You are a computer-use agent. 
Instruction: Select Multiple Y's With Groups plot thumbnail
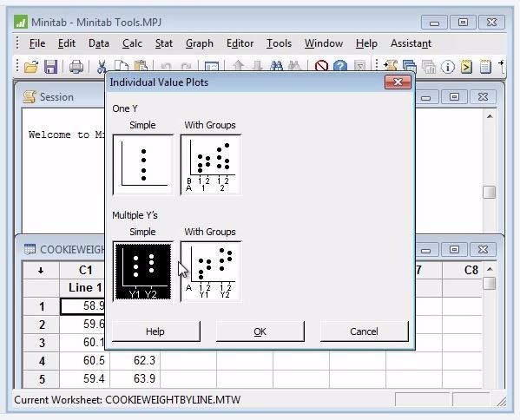[211, 272]
